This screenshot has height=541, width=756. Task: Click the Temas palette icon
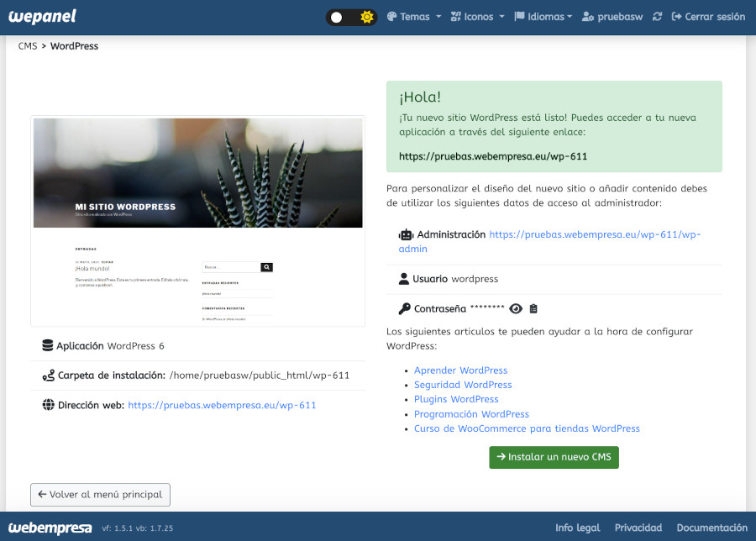(392, 17)
